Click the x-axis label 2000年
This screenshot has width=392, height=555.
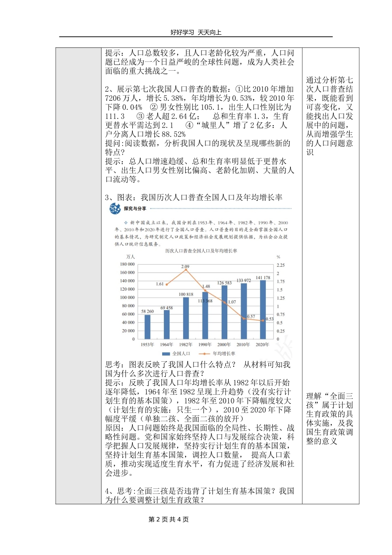224,344
